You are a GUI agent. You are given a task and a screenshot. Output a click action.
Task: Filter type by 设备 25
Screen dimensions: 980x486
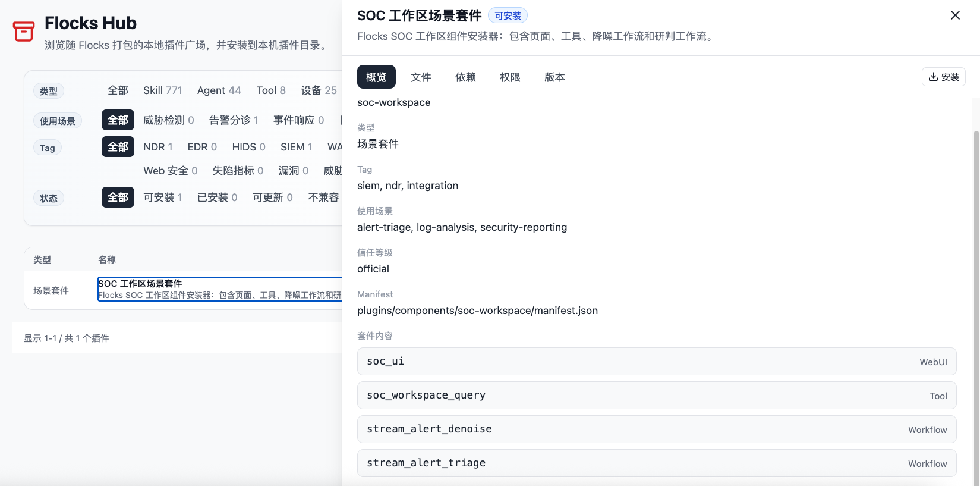pos(319,90)
